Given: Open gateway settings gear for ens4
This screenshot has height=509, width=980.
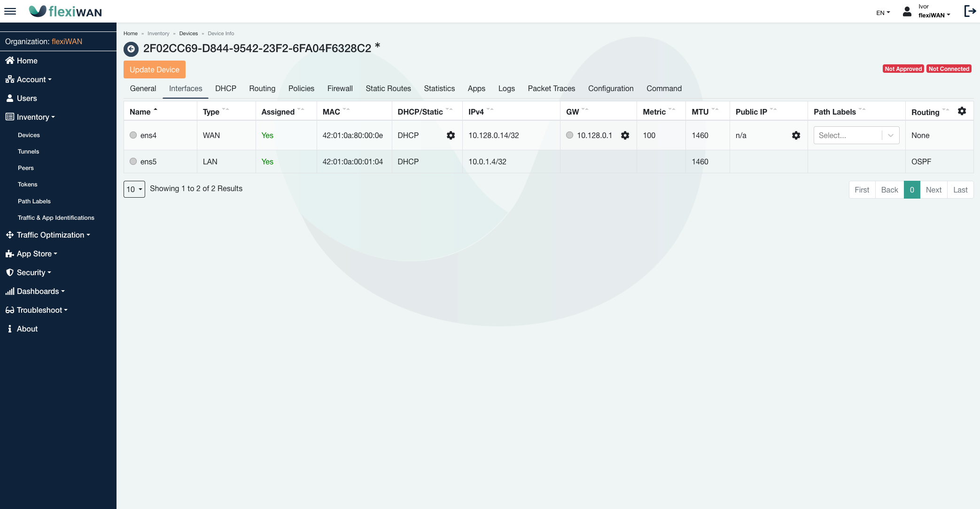Looking at the screenshot, I should coord(625,135).
